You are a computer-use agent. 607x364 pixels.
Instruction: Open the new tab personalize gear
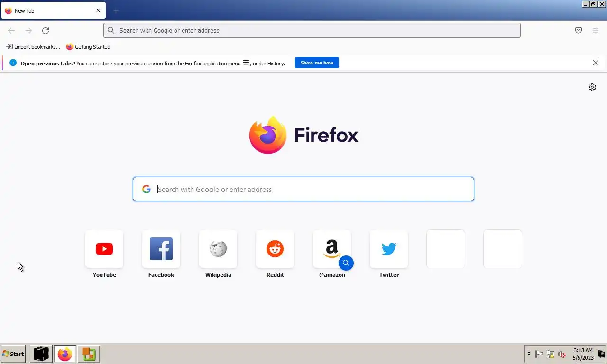(x=592, y=87)
